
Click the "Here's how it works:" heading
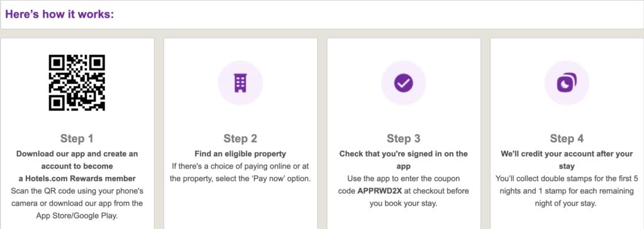coord(60,14)
